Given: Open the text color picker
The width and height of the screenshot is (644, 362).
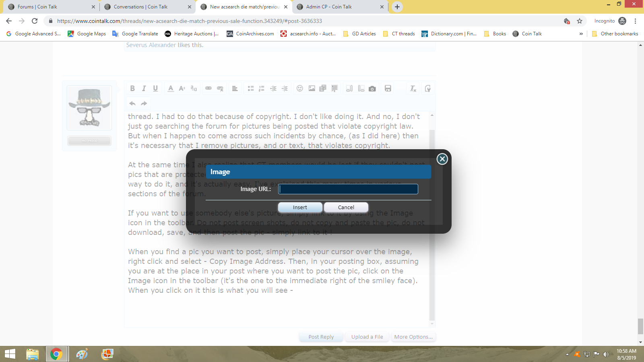Looking at the screenshot, I should click(x=171, y=88).
